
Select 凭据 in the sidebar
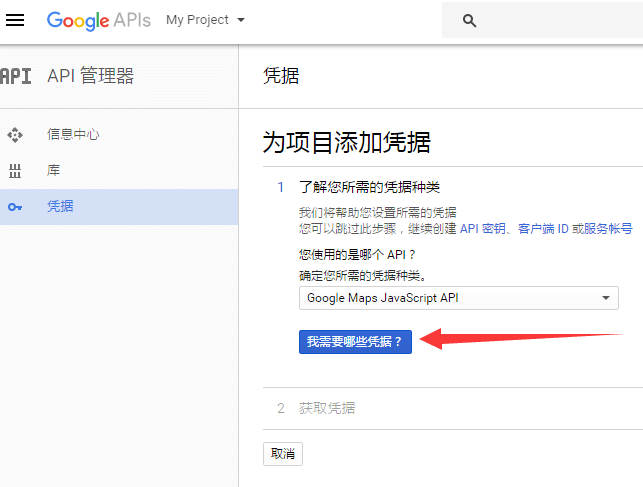(x=119, y=207)
